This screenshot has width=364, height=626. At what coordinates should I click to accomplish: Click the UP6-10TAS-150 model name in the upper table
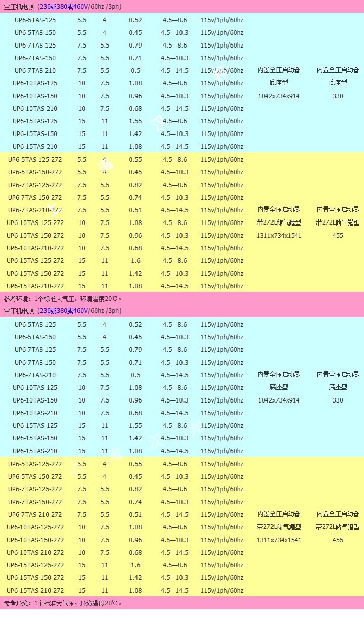tap(35, 96)
